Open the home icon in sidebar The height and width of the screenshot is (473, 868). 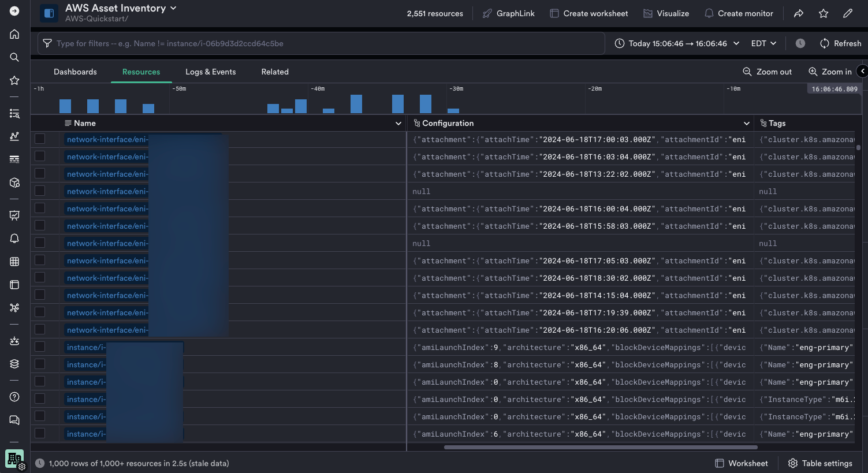(14, 34)
